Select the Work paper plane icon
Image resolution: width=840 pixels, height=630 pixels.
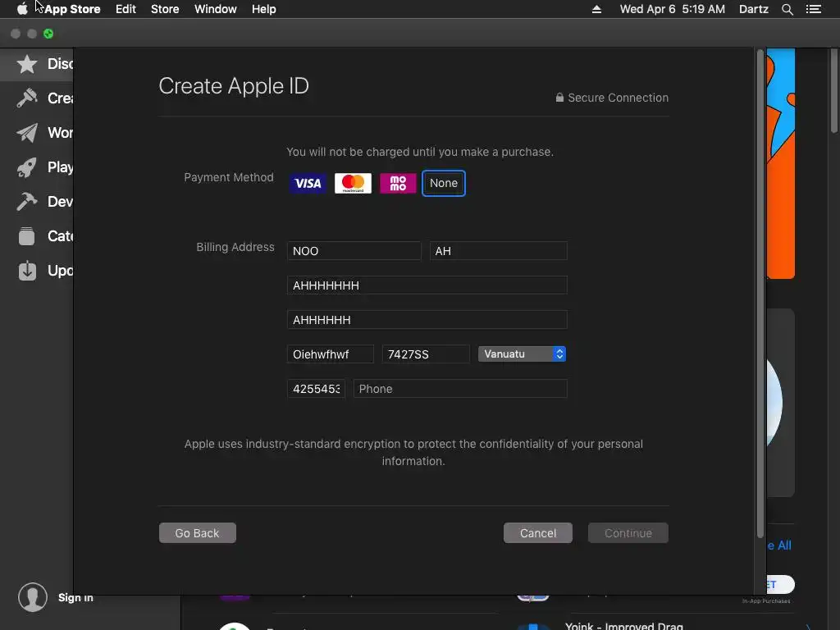27,133
